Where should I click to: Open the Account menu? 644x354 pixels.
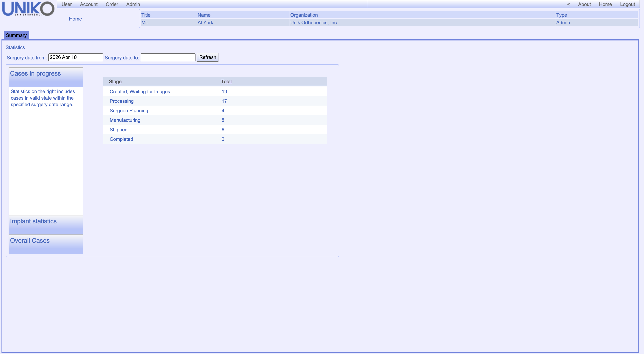(x=88, y=4)
